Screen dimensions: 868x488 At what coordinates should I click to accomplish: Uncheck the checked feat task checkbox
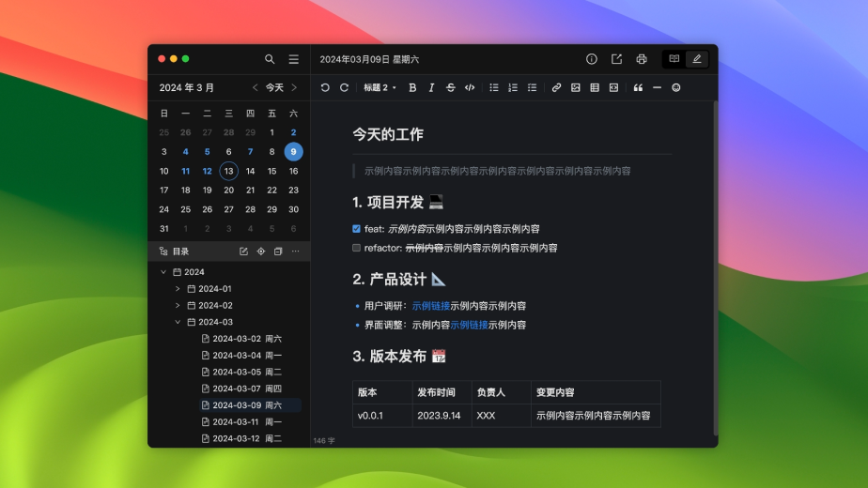click(x=356, y=229)
